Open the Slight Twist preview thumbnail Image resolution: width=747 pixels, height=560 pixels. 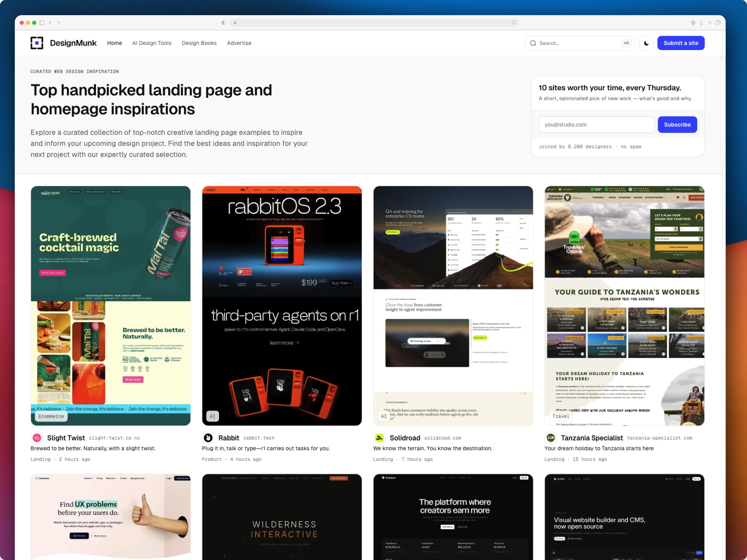point(110,305)
